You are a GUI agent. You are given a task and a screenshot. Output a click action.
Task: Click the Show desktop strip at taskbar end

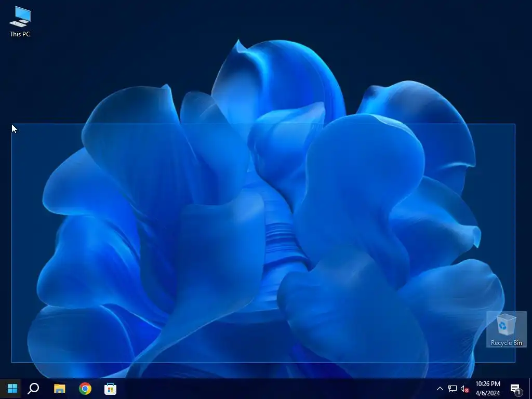pos(530,389)
